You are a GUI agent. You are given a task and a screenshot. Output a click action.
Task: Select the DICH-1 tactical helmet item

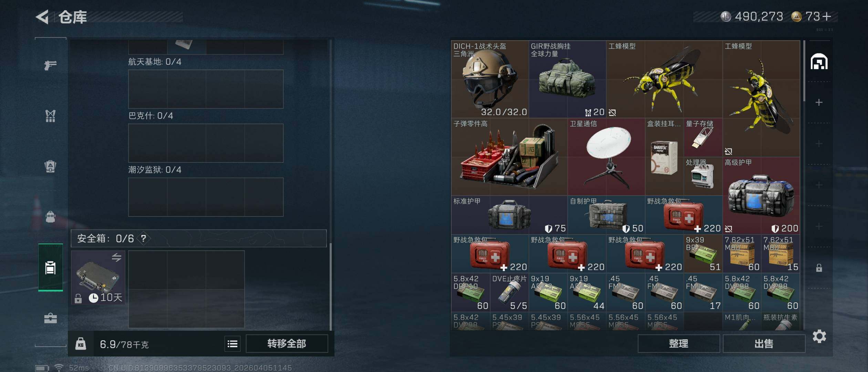pos(490,79)
